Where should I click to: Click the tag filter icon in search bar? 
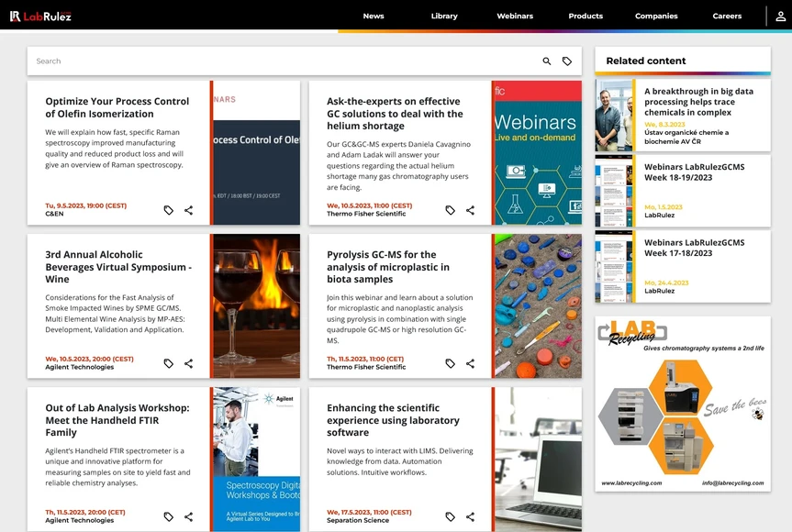coord(567,61)
